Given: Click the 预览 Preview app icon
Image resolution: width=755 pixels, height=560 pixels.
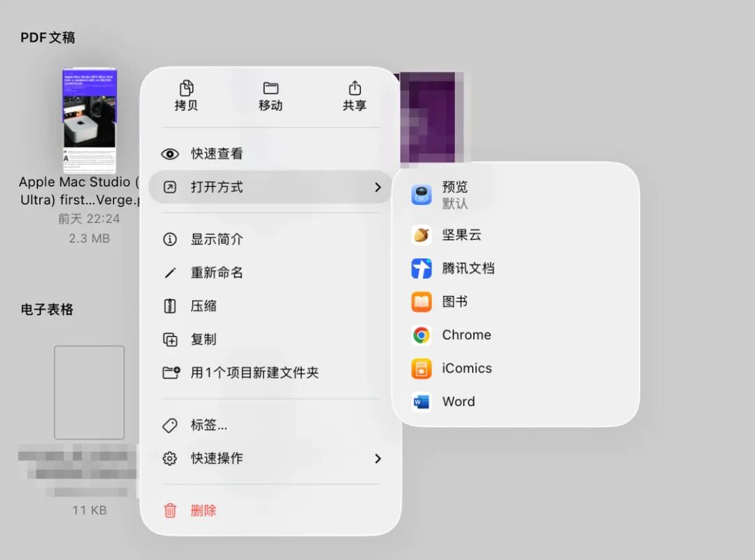Looking at the screenshot, I should click(422, 195).
